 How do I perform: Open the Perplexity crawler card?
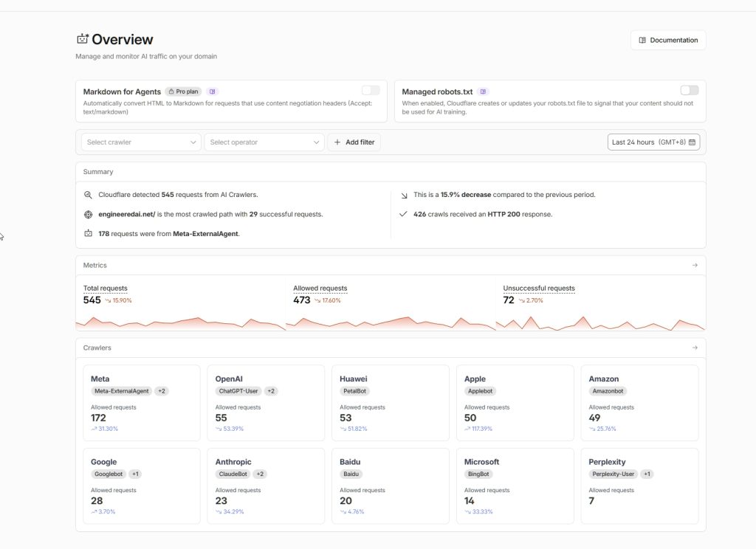point(639,486)
